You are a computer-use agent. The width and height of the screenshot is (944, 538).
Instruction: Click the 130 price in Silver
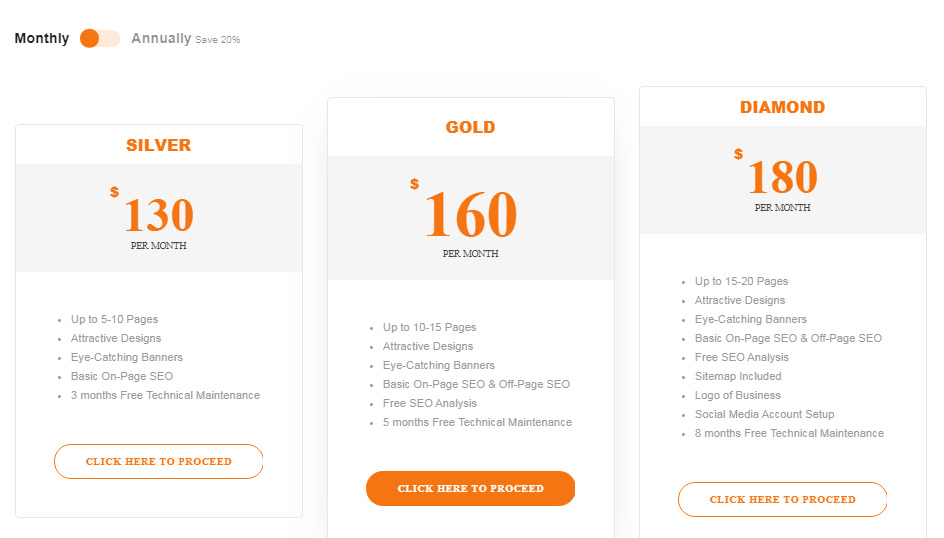[159, 215]
